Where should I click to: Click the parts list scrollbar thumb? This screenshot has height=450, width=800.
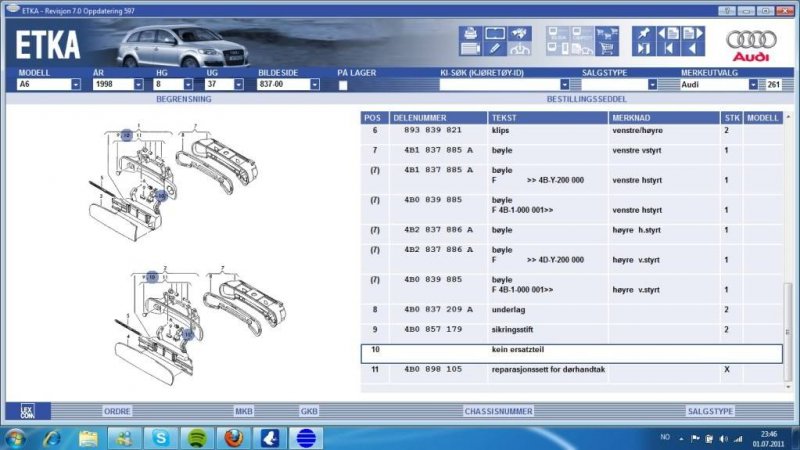788,332
